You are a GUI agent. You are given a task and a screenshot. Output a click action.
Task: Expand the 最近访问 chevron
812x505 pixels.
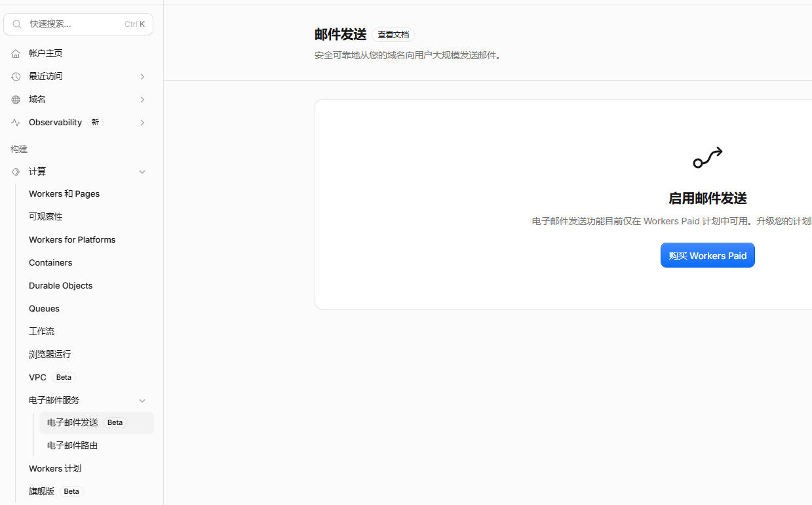click(x=142, y=77)
